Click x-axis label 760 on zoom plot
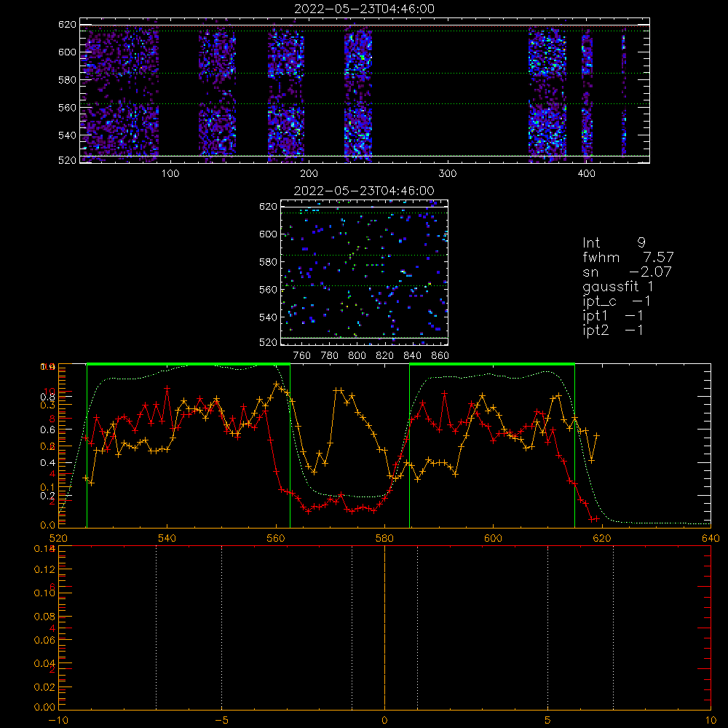The width and height of the screenshot is (728, 728). [x=302, y=356]
